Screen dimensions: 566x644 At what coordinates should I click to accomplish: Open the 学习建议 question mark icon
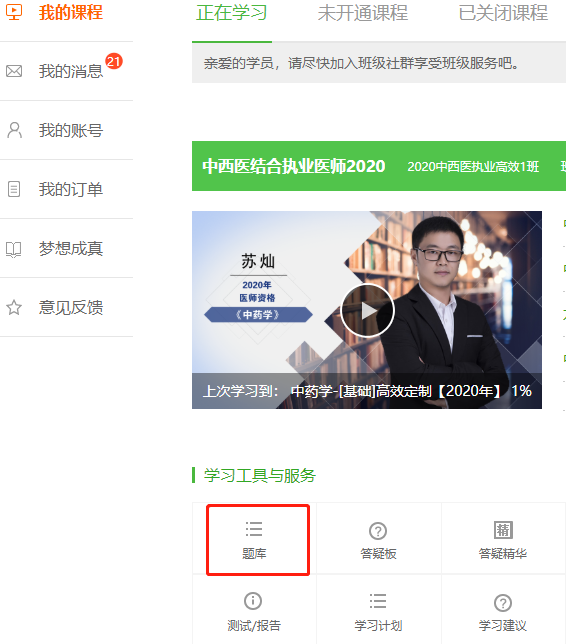(503, 603)
